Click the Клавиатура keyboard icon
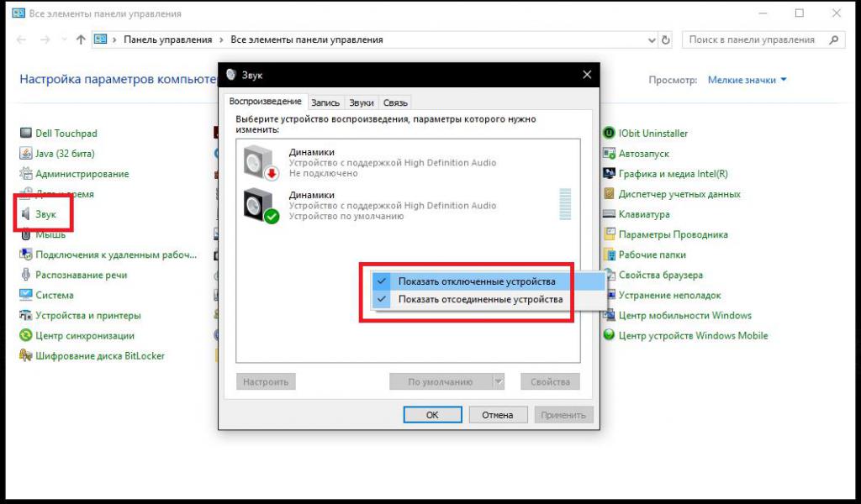 click(x=609, y=214)
